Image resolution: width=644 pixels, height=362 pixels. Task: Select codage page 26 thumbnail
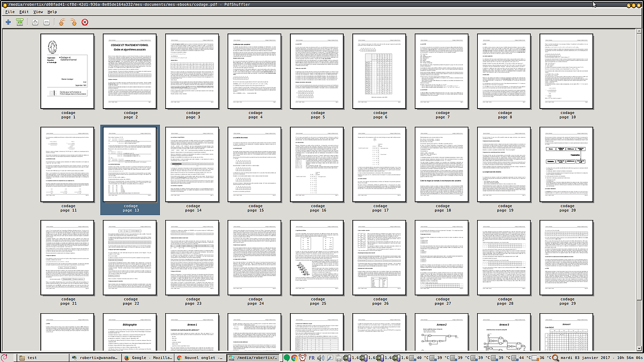tap(380, 258)
